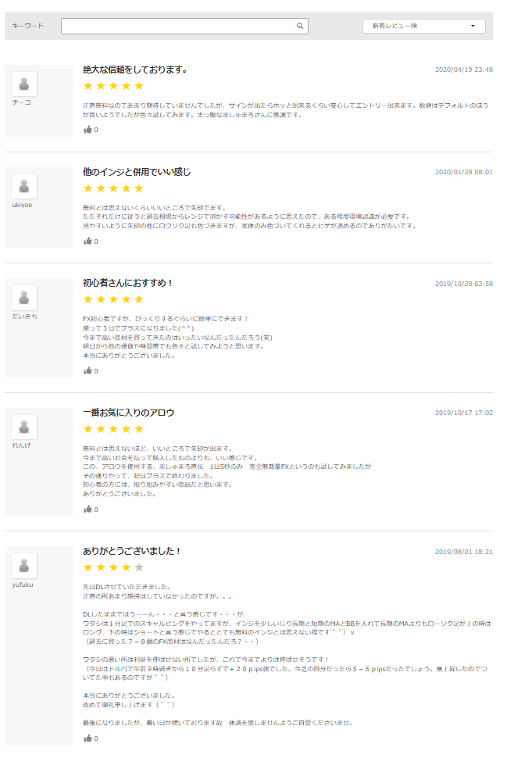The image size is (532, 758).
Task: Upvote yufuku's review with thumbs-up icon
Action: [x=88, y=738]
